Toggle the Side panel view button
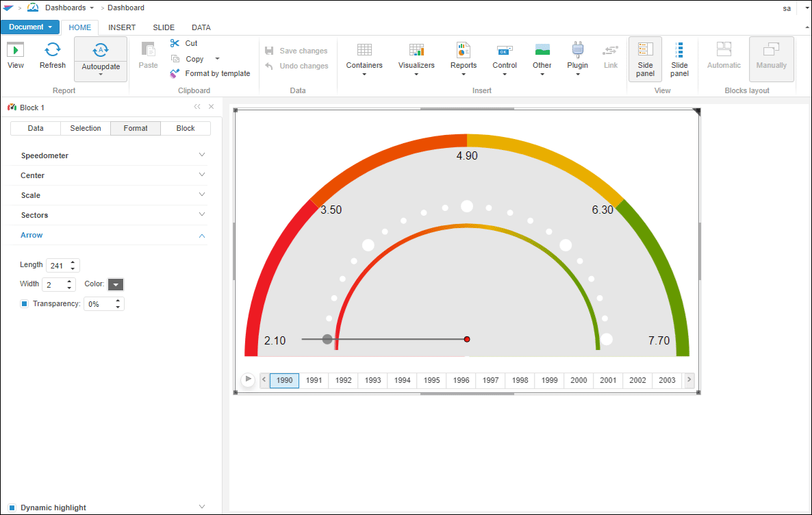Viewport: 812px width, 515px height. [645, 59]
